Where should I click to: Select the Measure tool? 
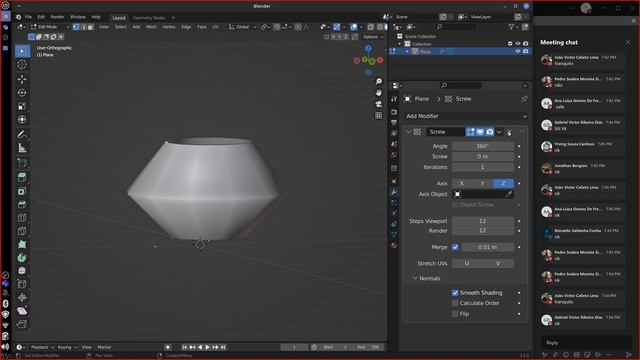click(22, 148)
